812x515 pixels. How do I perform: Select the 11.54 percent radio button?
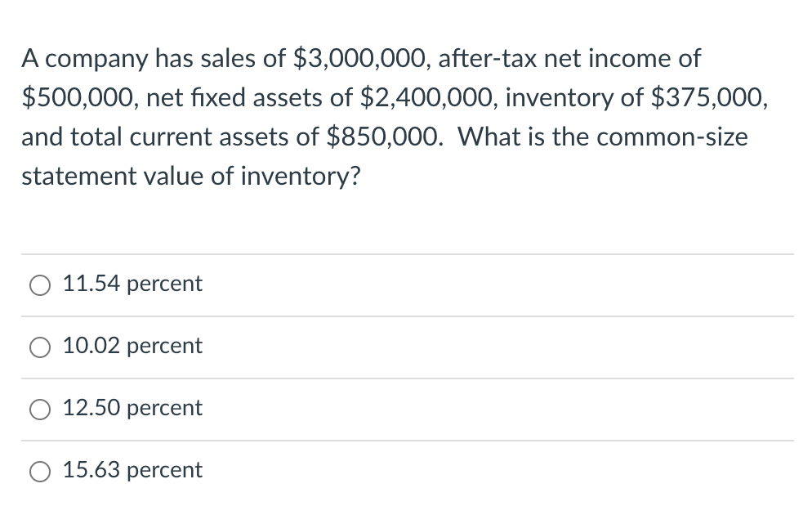(40, 285)
